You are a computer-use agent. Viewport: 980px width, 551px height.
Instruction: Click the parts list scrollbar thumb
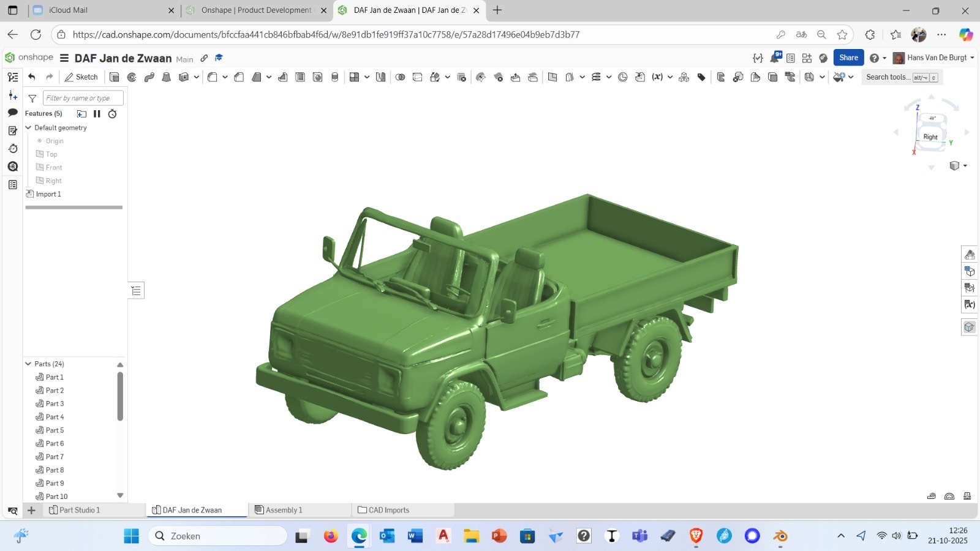pyautogui.click(x=120, y=396)
